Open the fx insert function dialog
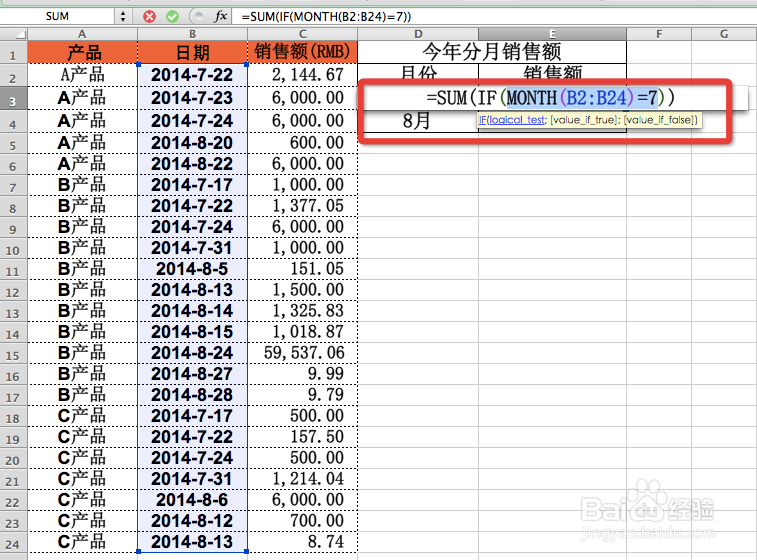This screenshot has height=560, width=757. (221, 16)
